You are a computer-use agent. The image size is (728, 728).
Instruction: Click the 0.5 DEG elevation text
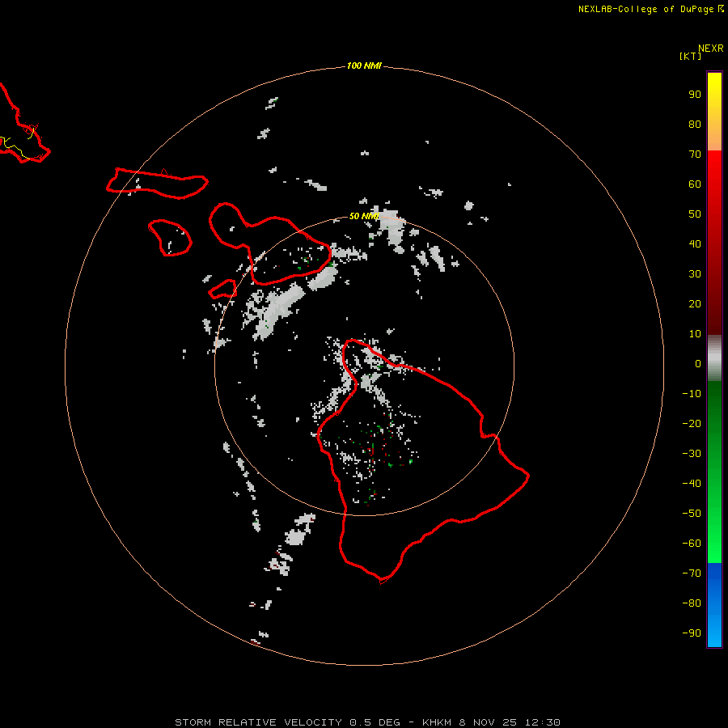click(375, 722)
